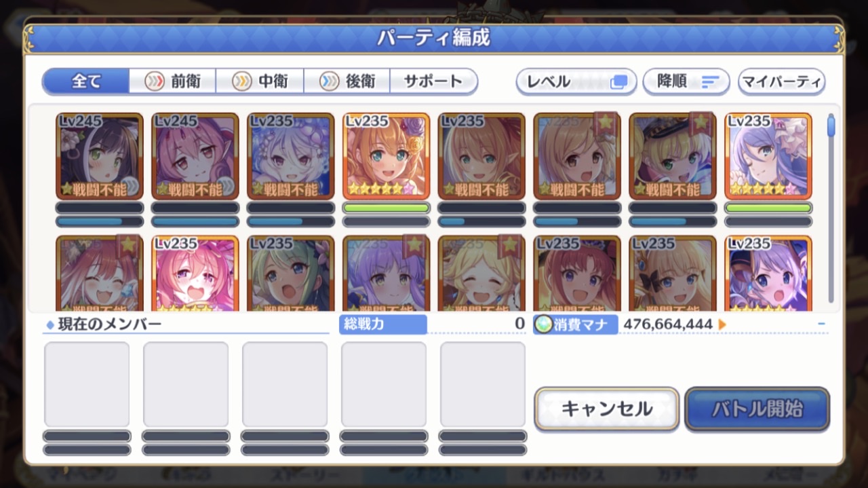Click the orange arrow next to mana amount

pos(722,324)
